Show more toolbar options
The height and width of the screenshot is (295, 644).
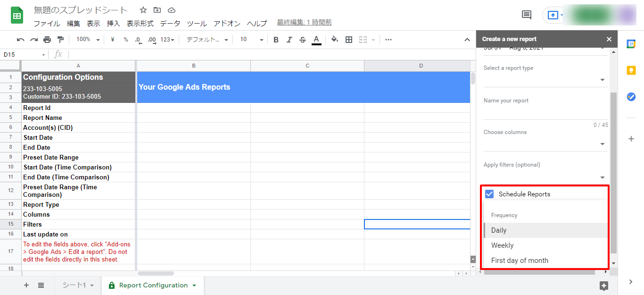tap(388, 40)
